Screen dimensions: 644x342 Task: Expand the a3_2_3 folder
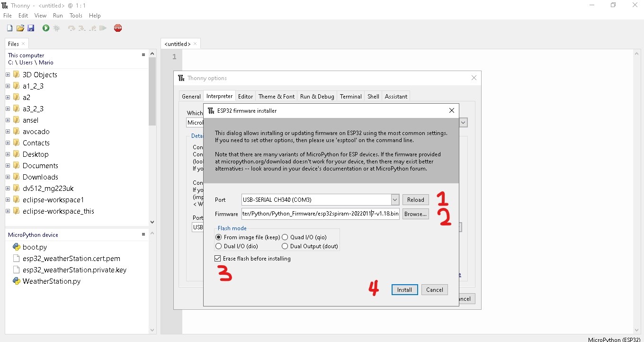(8, 108)
